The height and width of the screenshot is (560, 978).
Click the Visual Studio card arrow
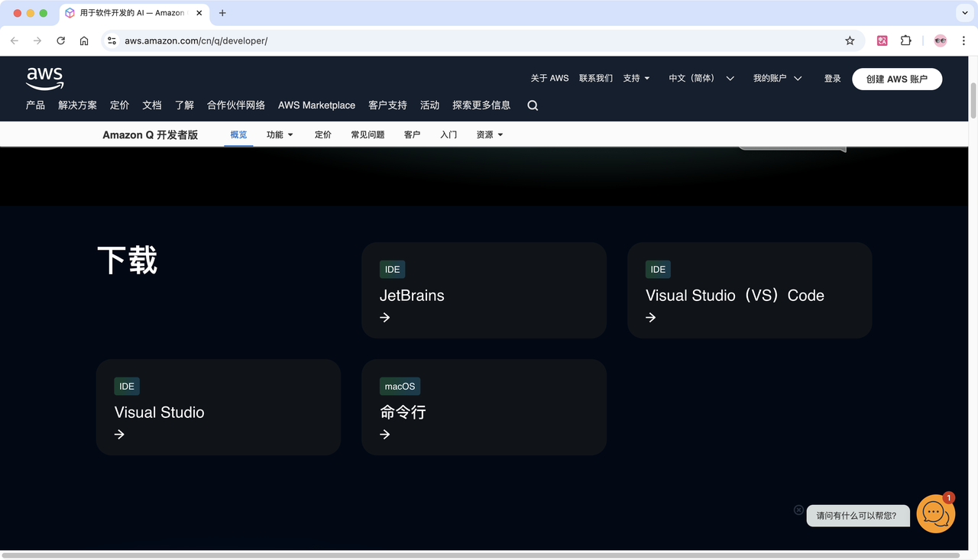coord(119,434)
